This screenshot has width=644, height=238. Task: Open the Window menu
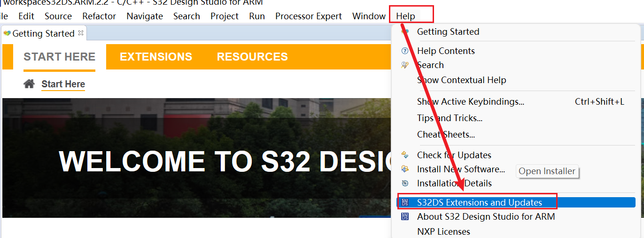pos(369,16)
